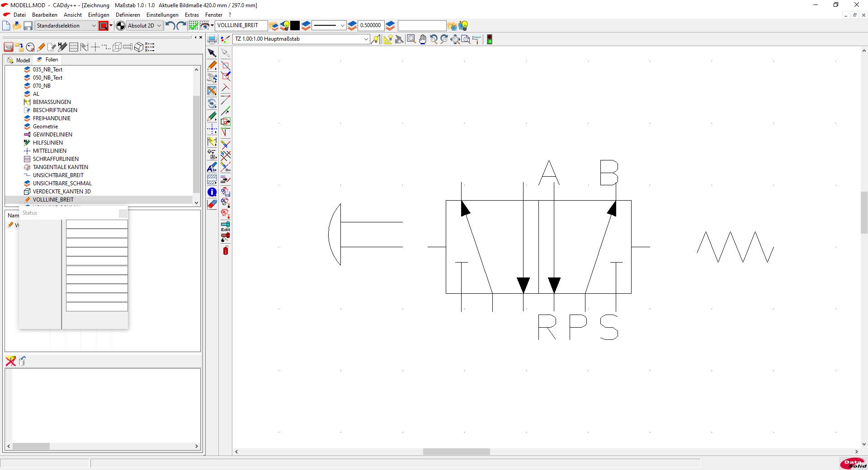The image size is (868, 470).
Task: Click the hatching tool icon
Action: (212, 180)
